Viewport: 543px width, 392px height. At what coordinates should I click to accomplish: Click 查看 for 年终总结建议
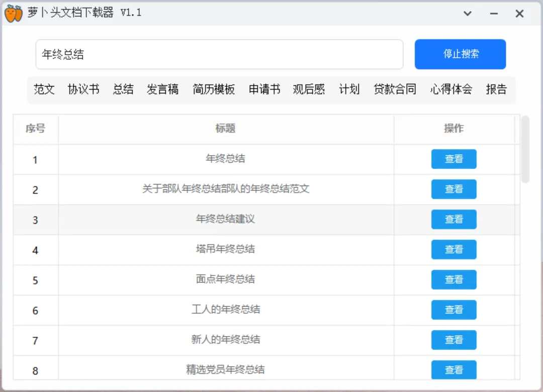(454, 219)
